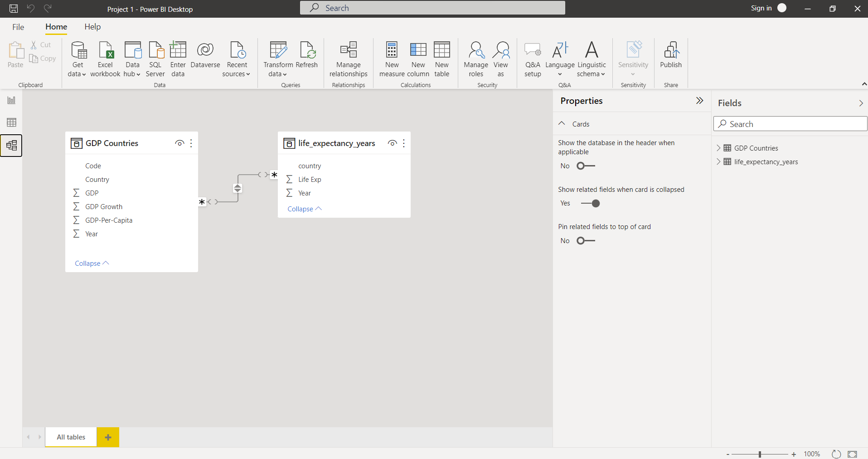The width and height of the screenshot is (868, 459).
Task: Click the Publish button
Action: click(671, 55)
